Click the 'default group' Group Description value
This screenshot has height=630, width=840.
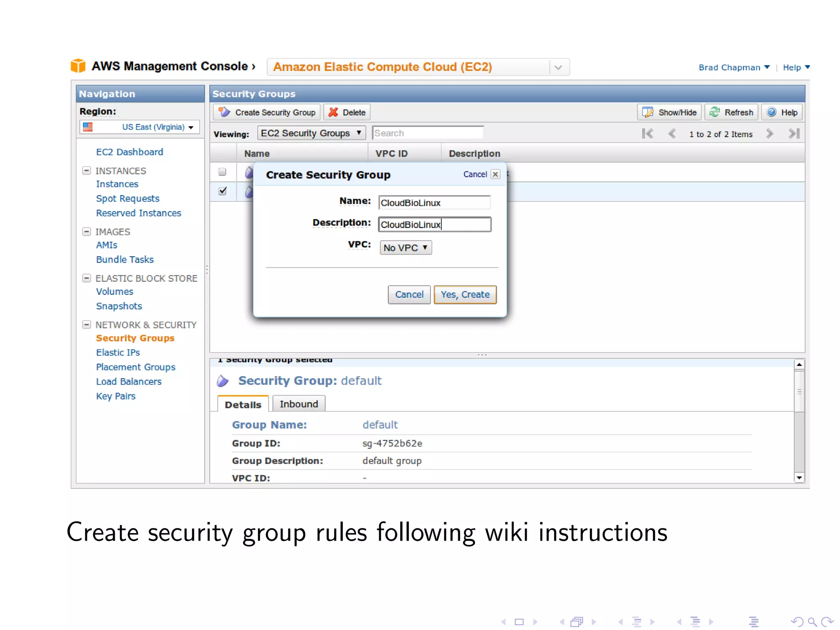(392, 461)
